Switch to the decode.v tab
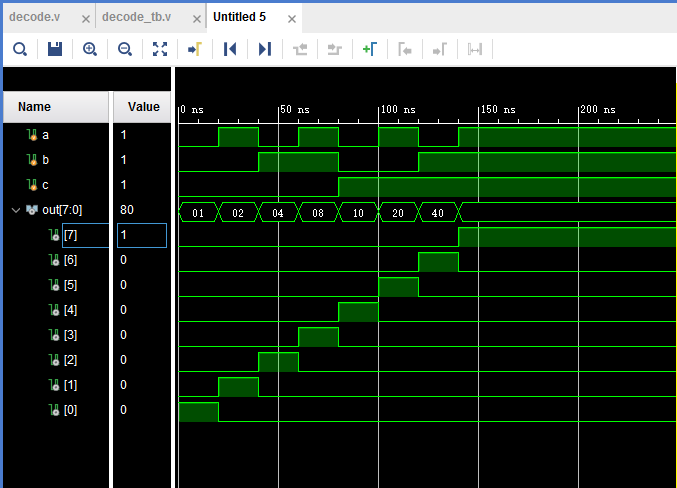The width and height of the screenshot is (677, 488). pos(34,18)
